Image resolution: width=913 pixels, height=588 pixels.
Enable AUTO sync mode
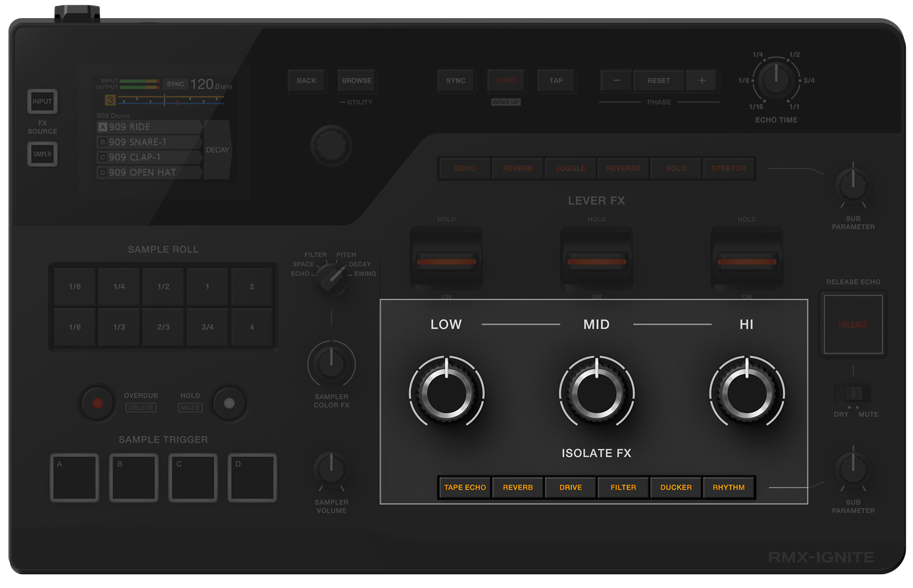tap(506, 80)
